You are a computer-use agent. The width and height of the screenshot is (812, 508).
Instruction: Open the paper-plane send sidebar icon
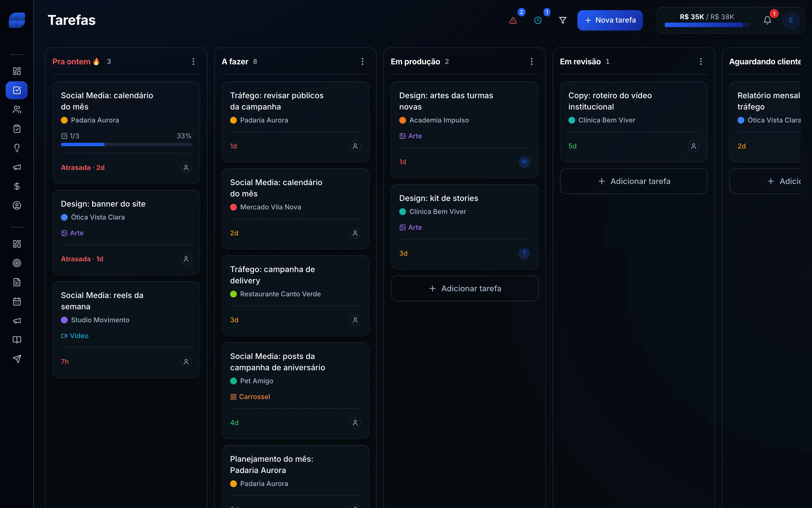pos(17,359)
